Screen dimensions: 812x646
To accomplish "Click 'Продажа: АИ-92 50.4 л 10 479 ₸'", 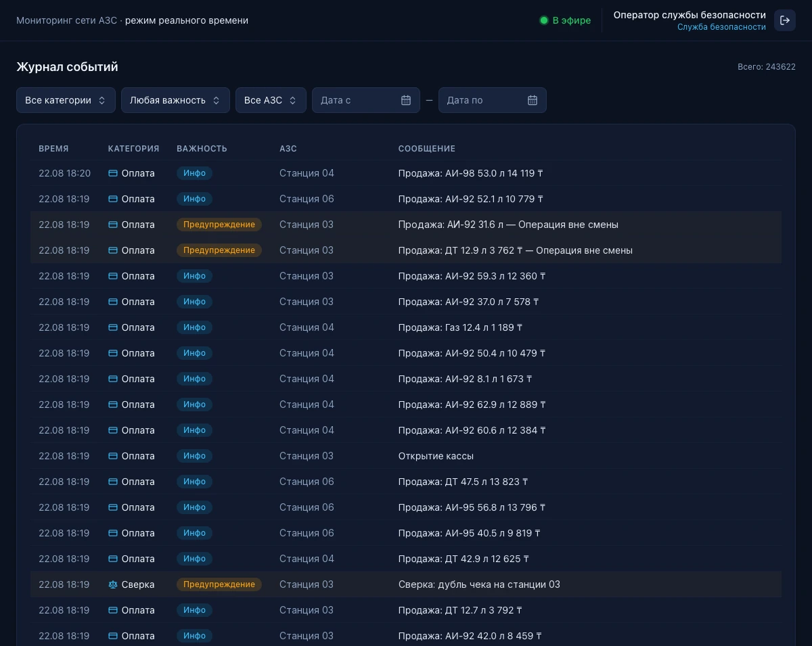I will click(x=472, y=353).
